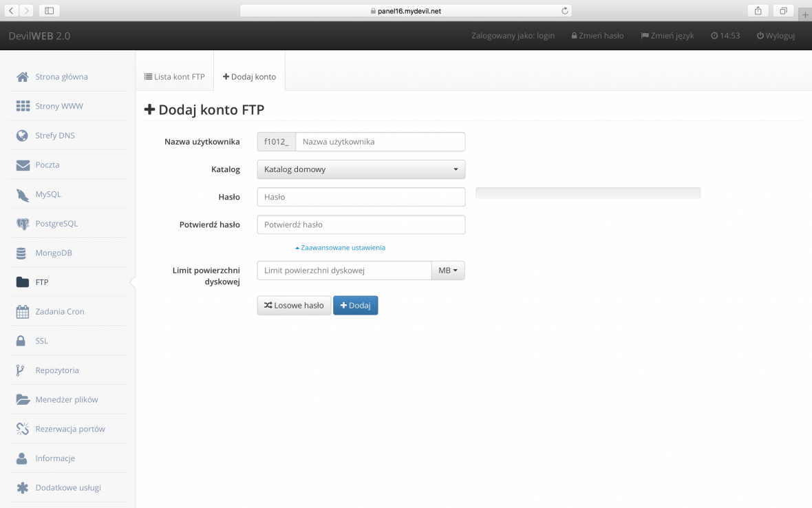Click the SSL padlock icon
The height and width of the screenshot is (508, 812).
click(x=23, y=341)
